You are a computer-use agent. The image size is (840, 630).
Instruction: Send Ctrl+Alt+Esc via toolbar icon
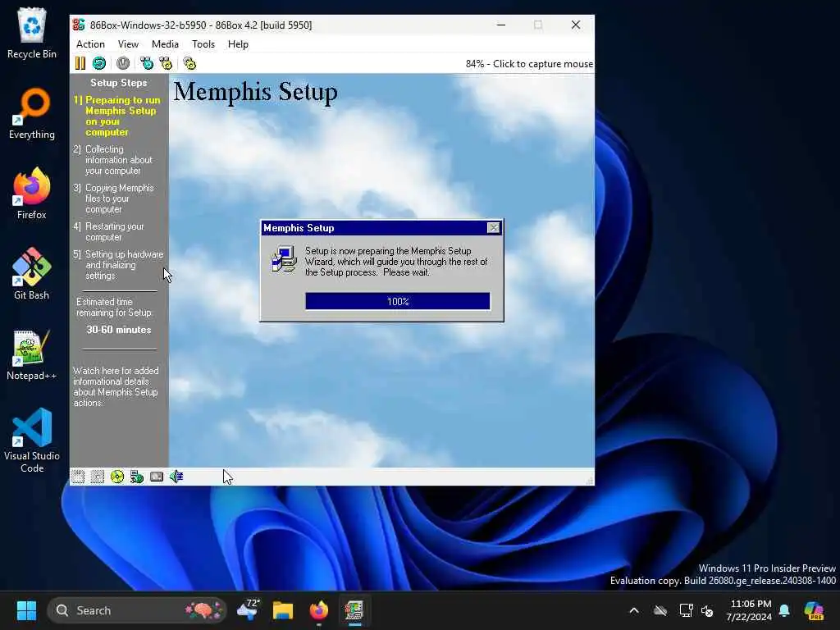[x=166, y=63]
